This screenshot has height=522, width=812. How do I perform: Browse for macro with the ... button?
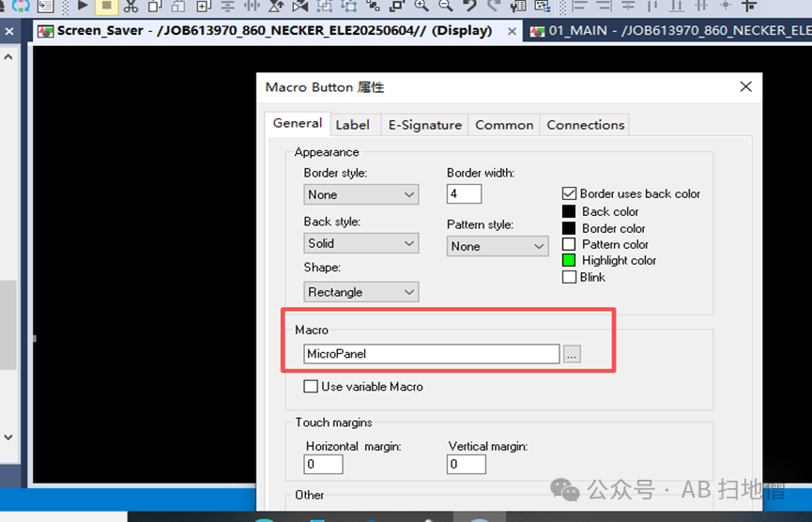(x=572, y=354)
